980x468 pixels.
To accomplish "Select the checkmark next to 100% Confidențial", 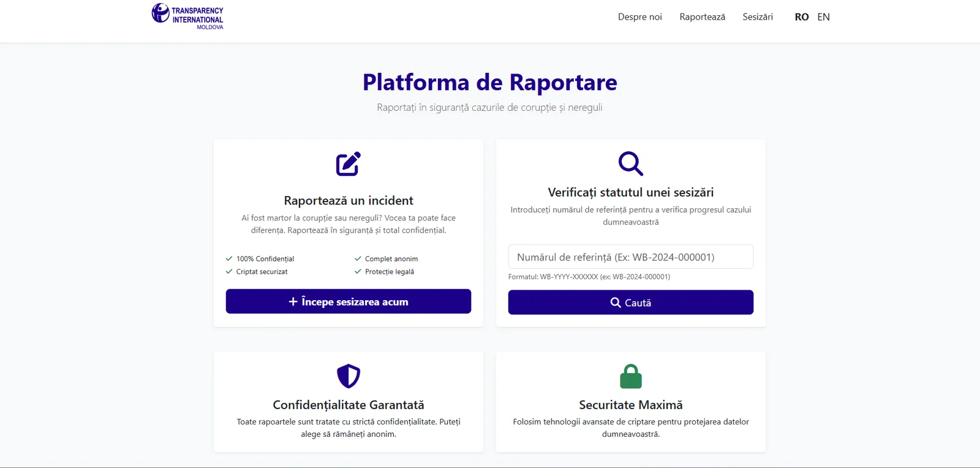I will [229, 259].
